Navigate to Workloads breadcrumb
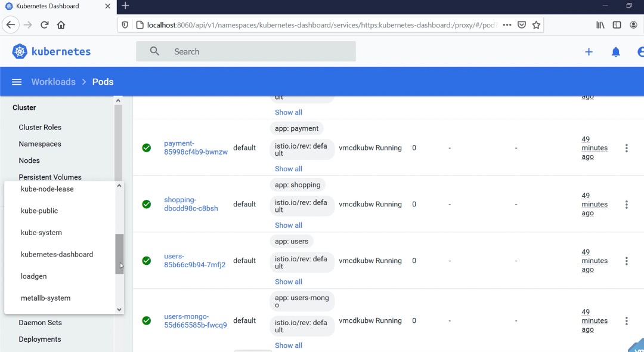 pos(53,82)
